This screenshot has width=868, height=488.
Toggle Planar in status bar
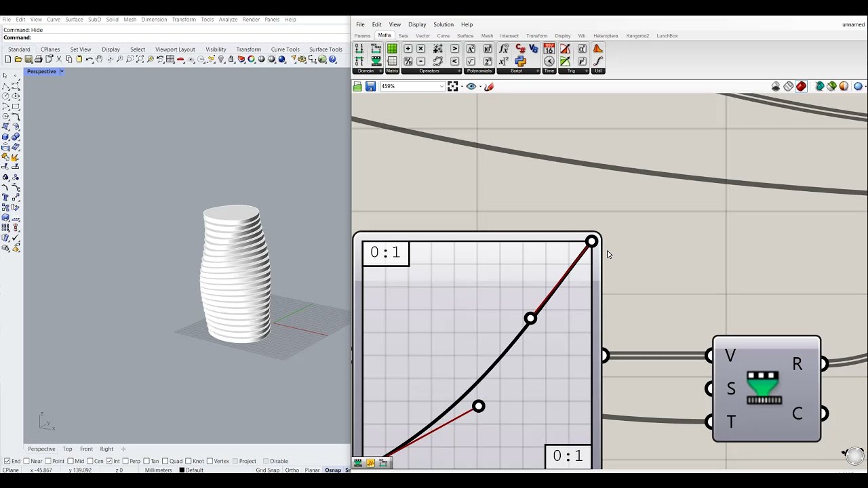click(x=312, y=470)
